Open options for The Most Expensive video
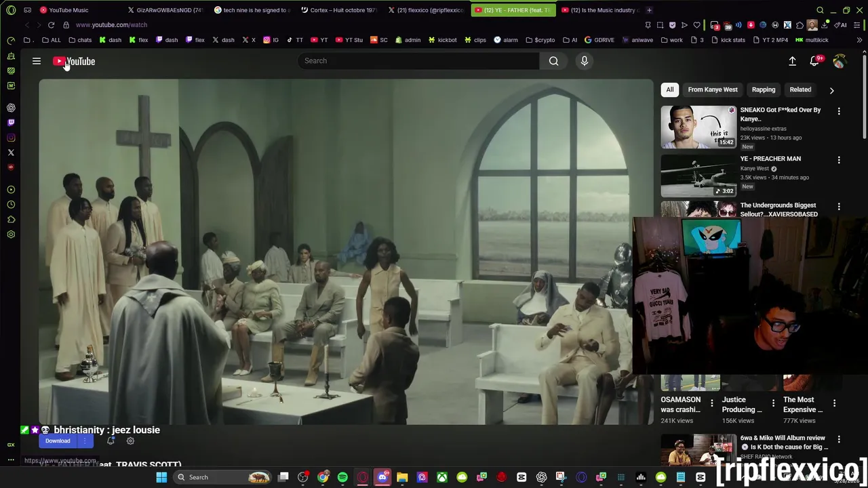Viewport: 868px width, 488px height. pos(834,403)
